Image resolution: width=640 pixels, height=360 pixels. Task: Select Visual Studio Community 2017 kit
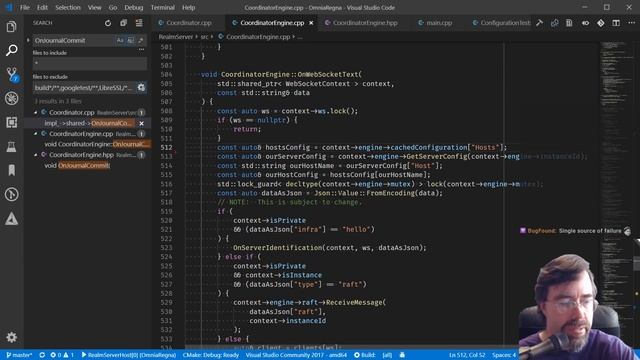[296, 355]
